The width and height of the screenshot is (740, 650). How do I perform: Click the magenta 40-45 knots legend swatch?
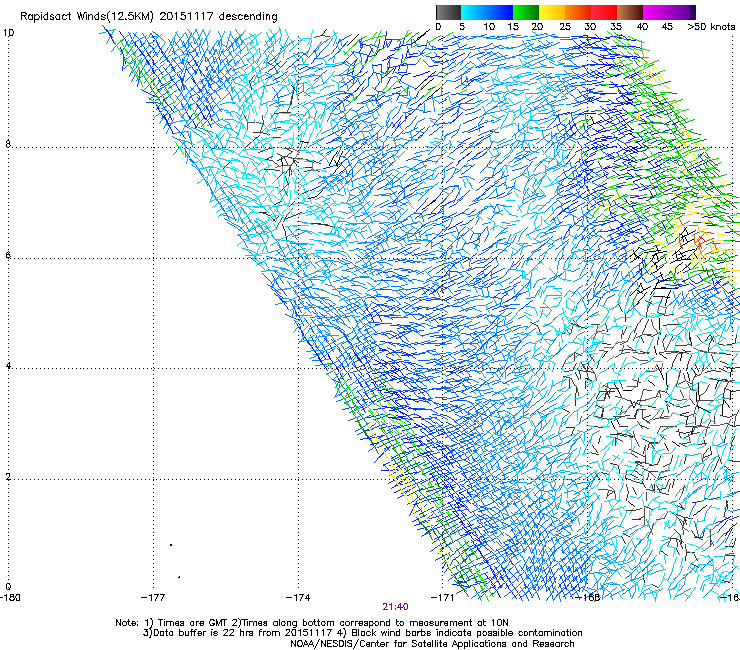656,12
